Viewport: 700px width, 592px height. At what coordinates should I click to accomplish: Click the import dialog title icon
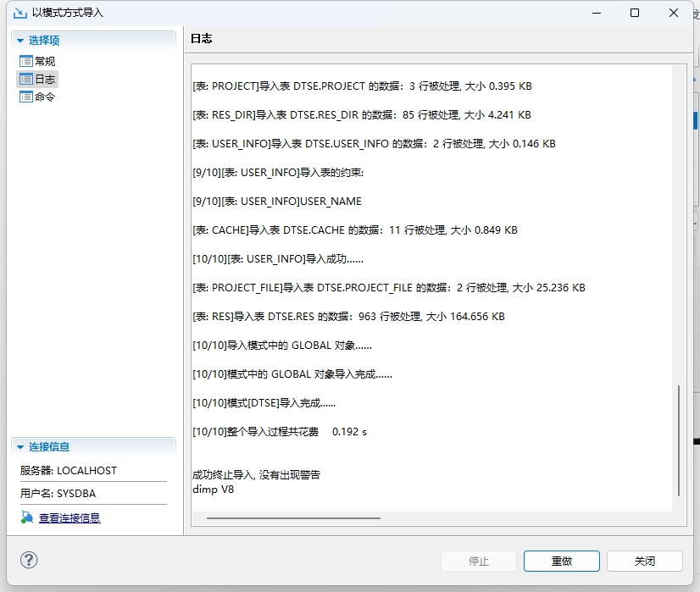click(20, 13)
